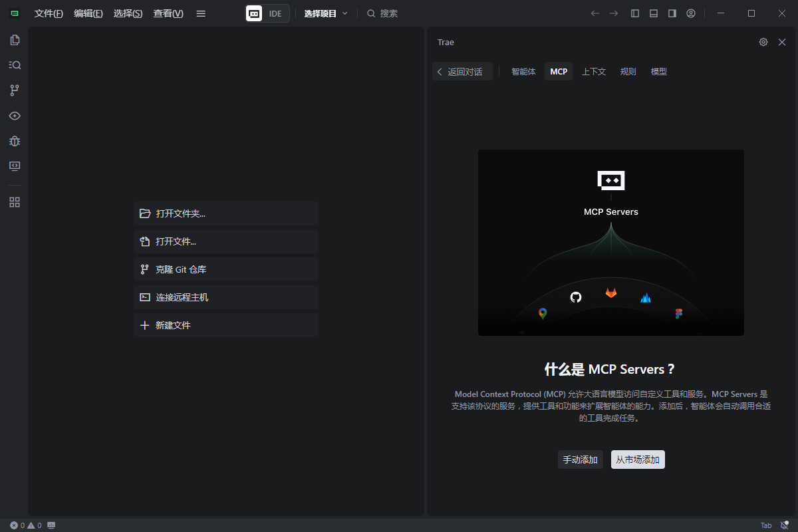Click 手动添加 button

[581, 460]
